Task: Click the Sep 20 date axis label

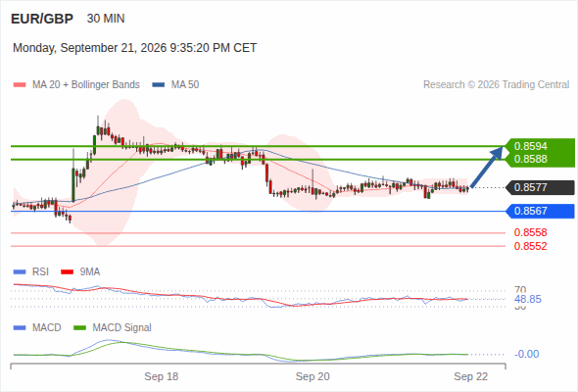Action: coord(313,376)
